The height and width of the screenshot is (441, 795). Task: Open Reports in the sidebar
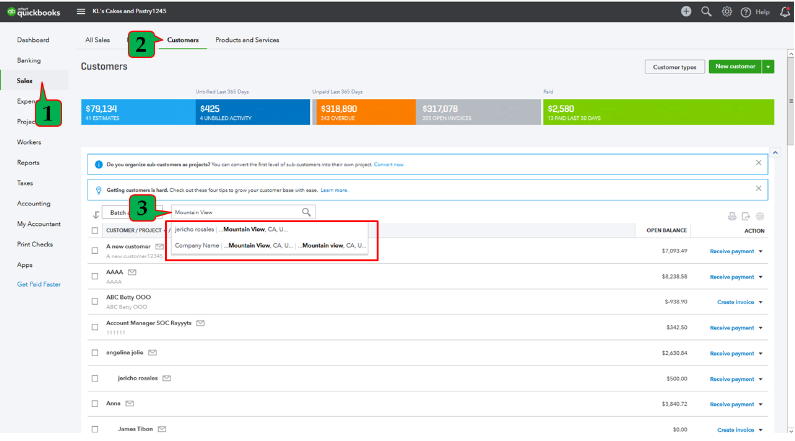point(28,163)
